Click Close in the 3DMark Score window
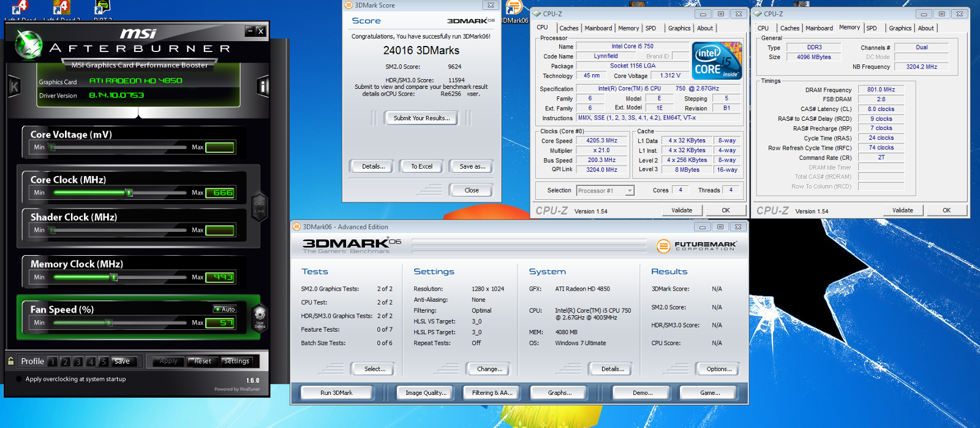Screen dimensions: 980x428 coord(472,190)
